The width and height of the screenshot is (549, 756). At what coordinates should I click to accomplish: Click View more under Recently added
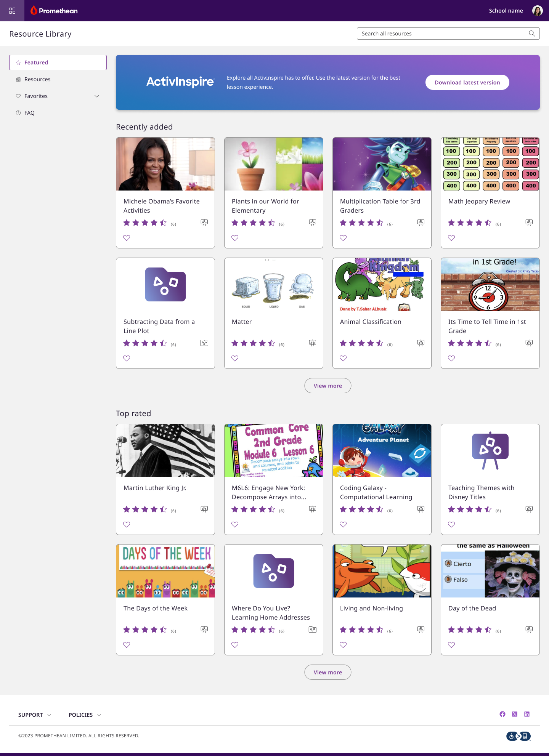pos(328,386)
